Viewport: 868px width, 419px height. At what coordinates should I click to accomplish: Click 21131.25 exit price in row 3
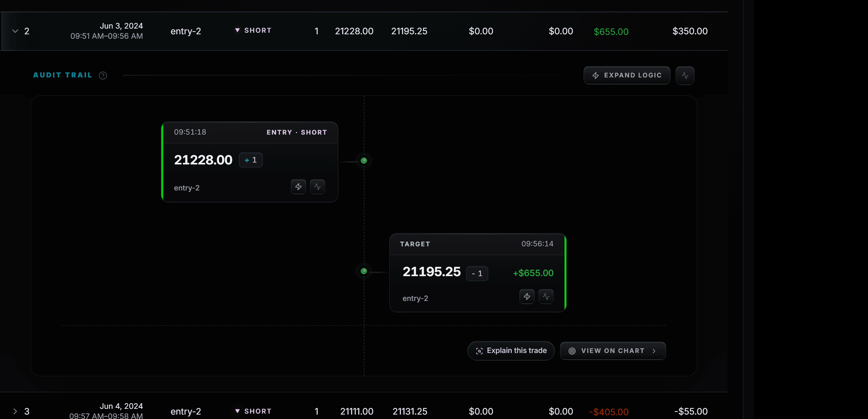tap(410, 411)
